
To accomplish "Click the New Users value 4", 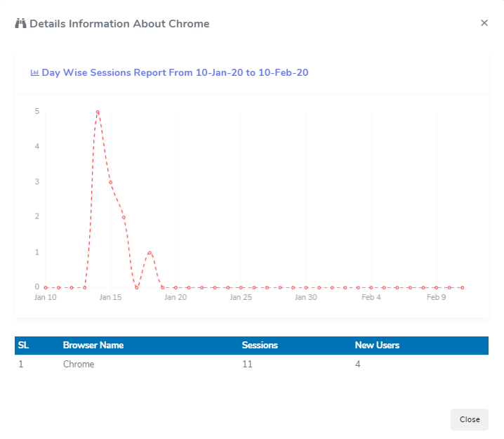I will pyautogui.click(x=358, y=365).
